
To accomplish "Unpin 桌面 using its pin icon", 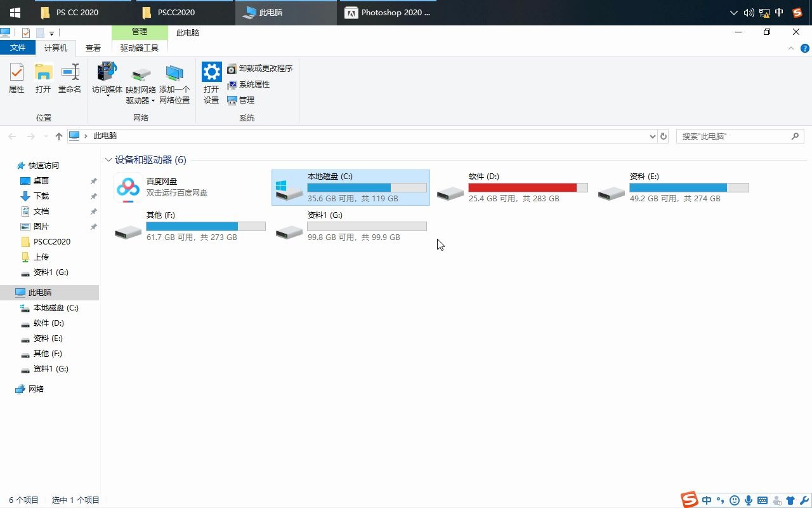I will [93, 181].
